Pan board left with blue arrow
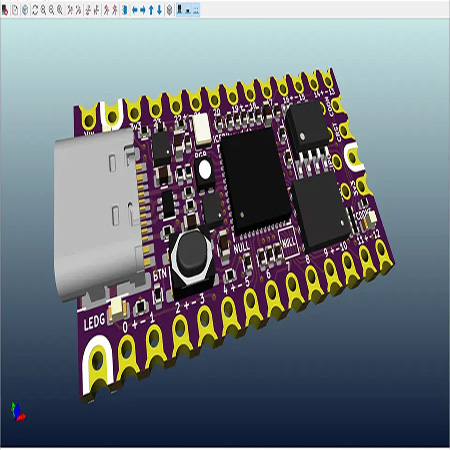Viewport: 450px width, 450px height. 135,10
